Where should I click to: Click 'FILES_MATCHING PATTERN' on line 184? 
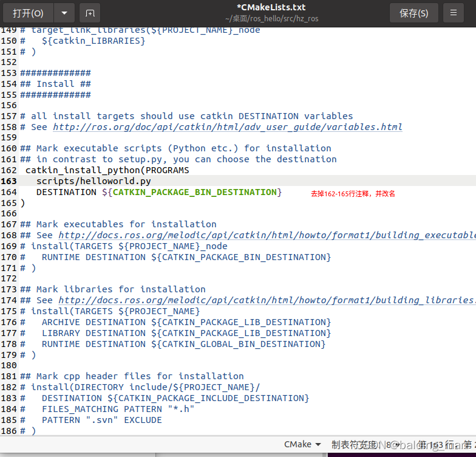[x=102, y=409]
